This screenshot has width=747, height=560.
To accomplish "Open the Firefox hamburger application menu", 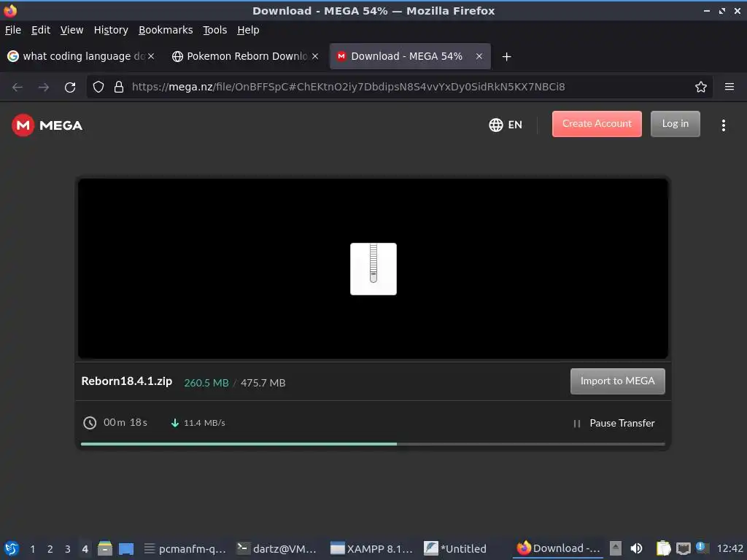I will coord(729,87).
